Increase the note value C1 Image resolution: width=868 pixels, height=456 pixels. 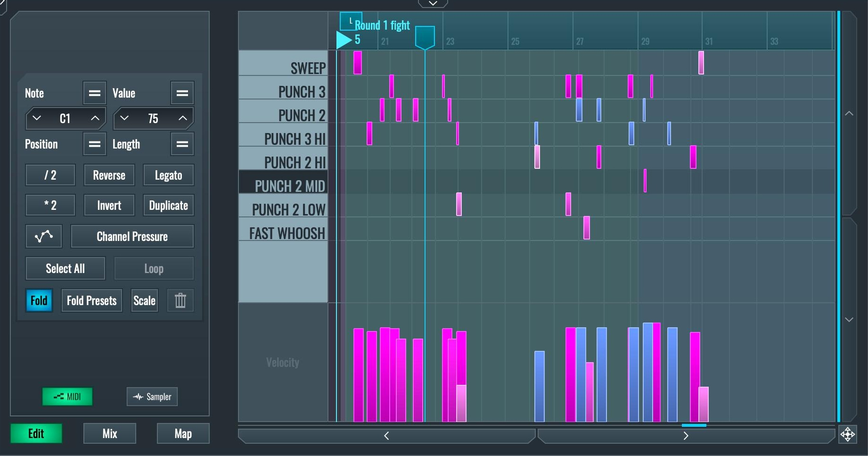(95, 118)
